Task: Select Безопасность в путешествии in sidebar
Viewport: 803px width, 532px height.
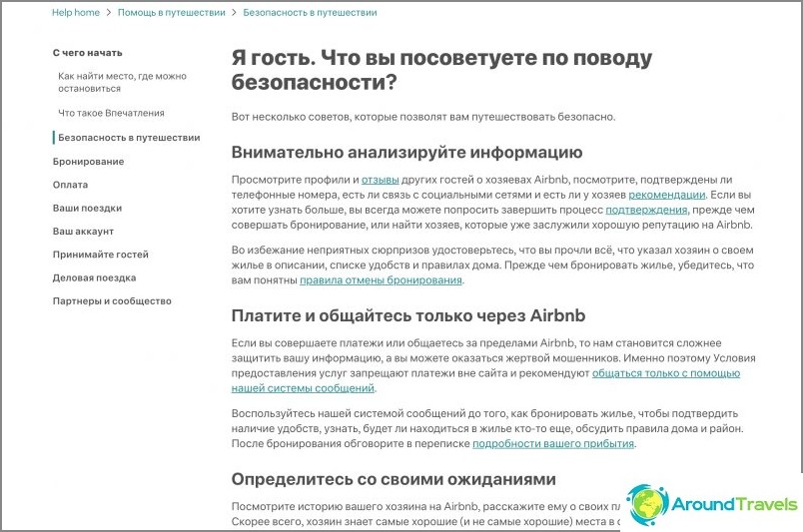Action: [x=129, y=138]
